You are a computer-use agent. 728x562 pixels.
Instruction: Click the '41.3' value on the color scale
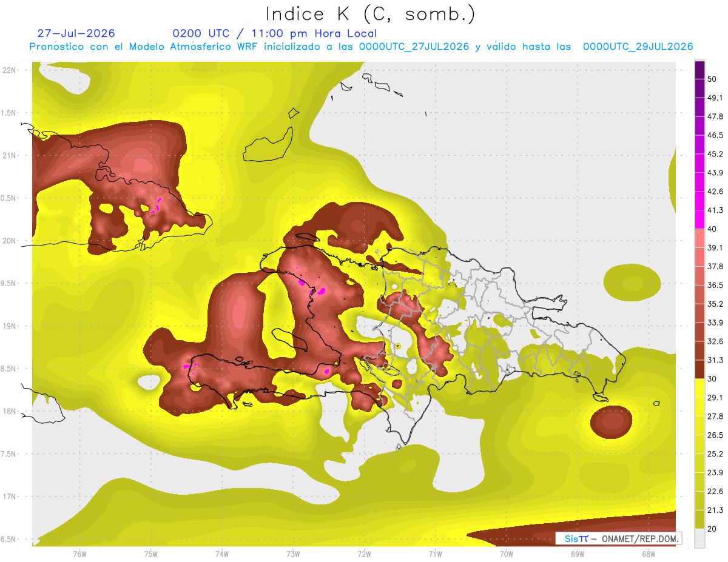click(715, 210)
